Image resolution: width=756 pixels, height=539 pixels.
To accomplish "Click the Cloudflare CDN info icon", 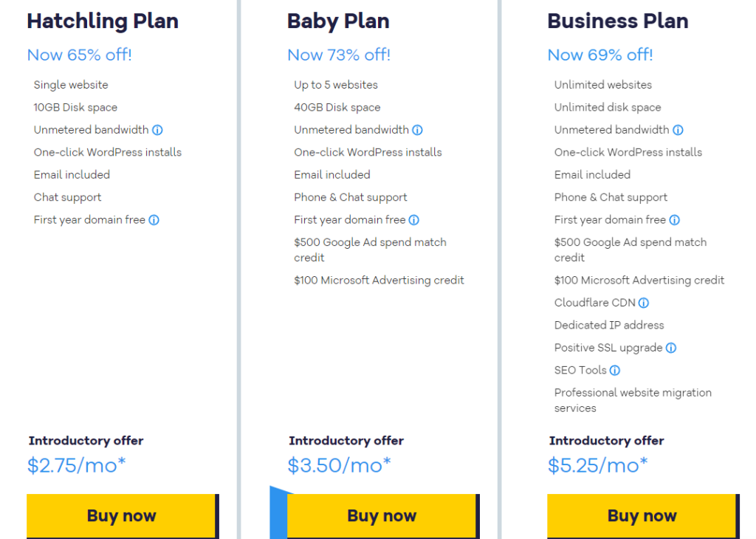I will pos(644,303).
